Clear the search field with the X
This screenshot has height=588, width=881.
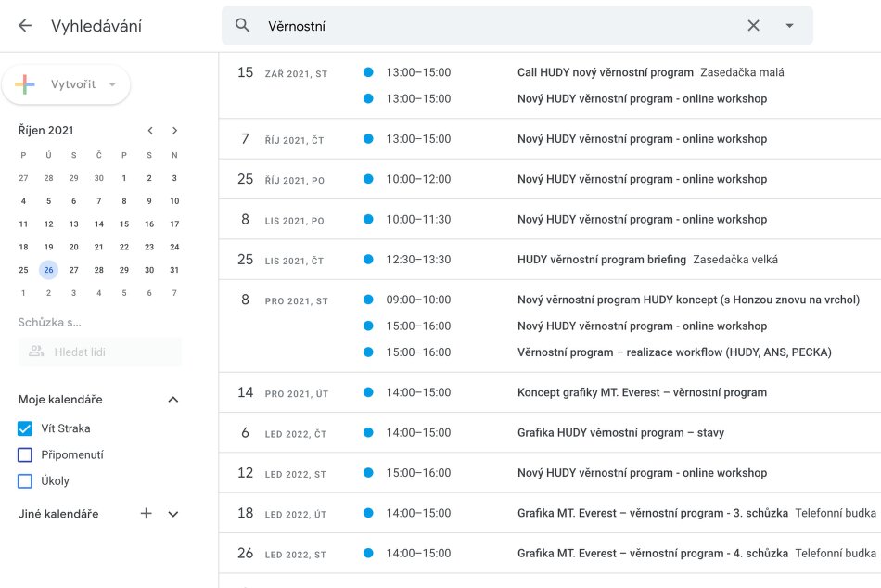click(753, 25)
